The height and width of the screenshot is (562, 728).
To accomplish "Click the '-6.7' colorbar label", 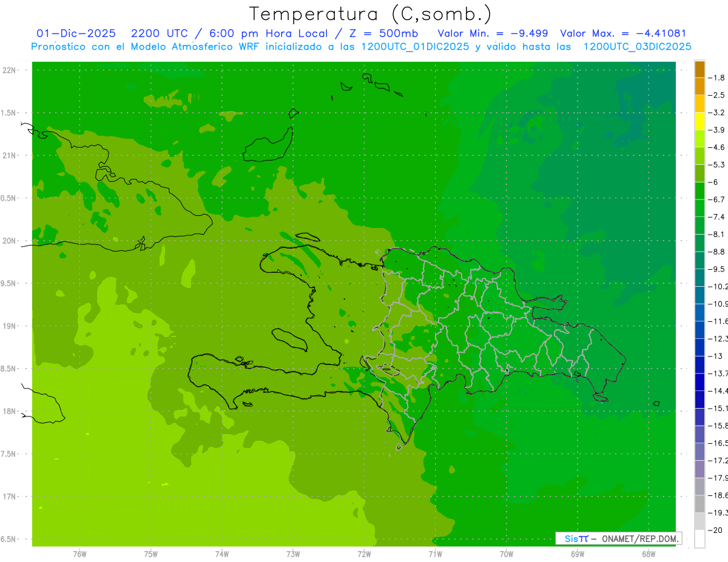I will tap(716, 199).
